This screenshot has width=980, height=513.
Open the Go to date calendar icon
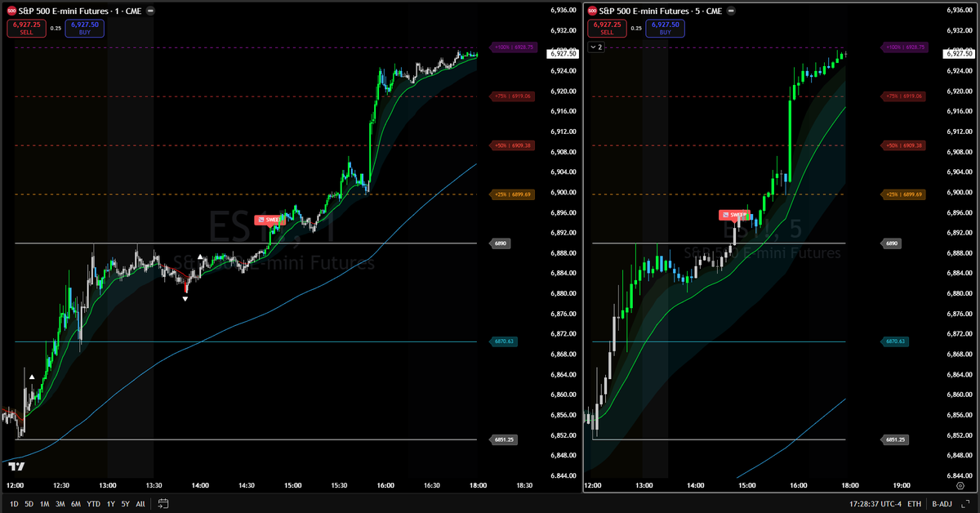coord(163,502)
